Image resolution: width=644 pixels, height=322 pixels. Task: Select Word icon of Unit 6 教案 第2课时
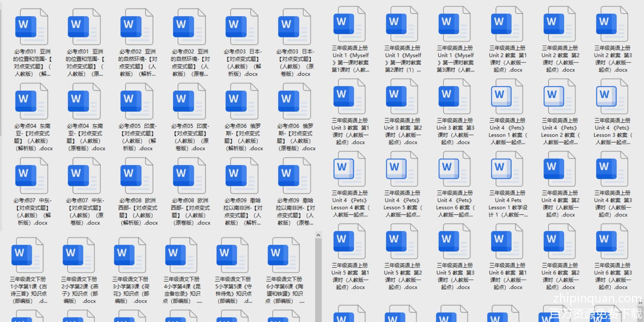560,241
